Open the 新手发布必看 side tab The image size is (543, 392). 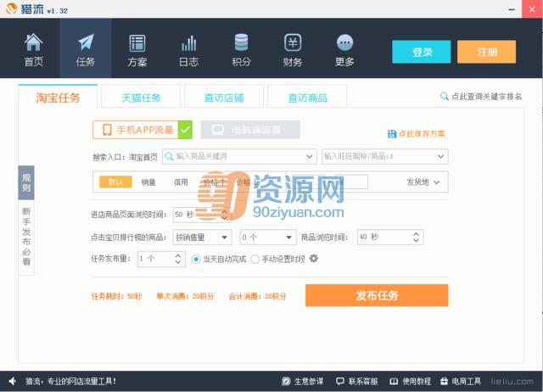point(26,237)
